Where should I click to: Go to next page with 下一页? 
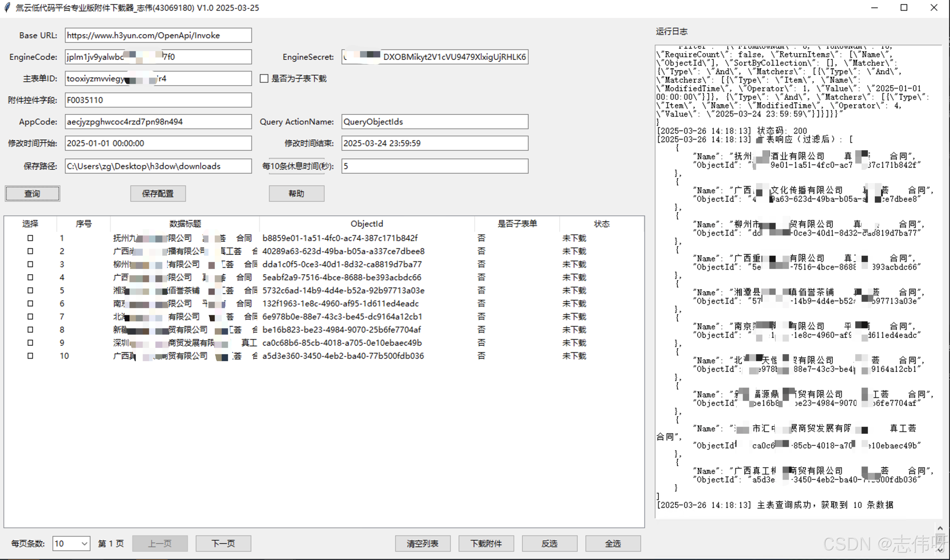223,544
